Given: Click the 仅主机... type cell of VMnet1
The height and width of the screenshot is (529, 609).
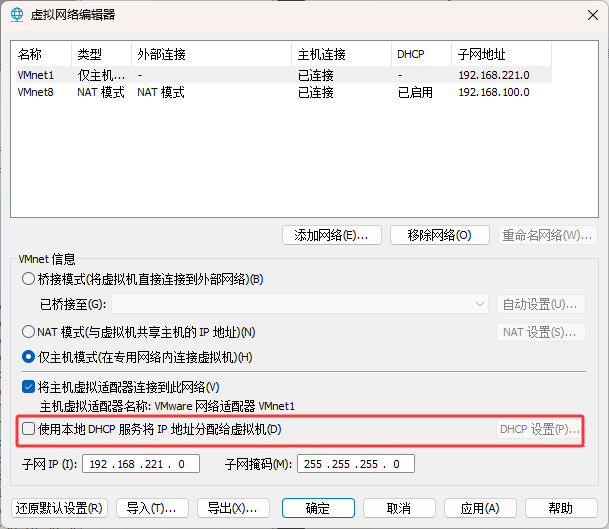Looking at the screenshot, I should click(101, 75).
